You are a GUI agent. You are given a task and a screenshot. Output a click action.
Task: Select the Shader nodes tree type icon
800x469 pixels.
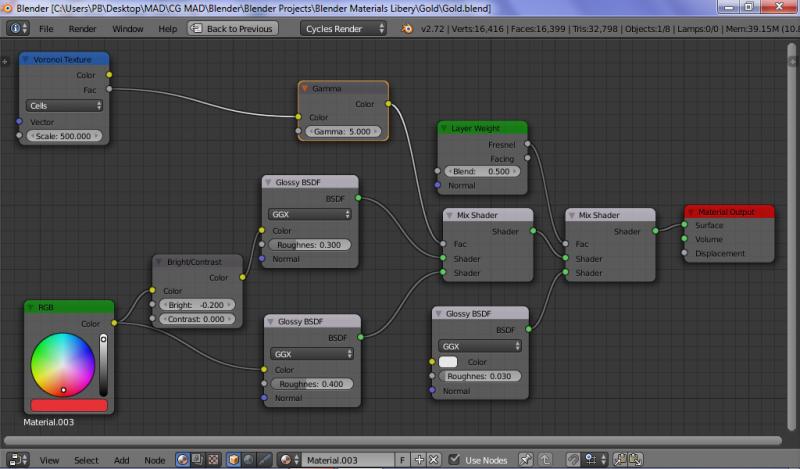[183, 460]
